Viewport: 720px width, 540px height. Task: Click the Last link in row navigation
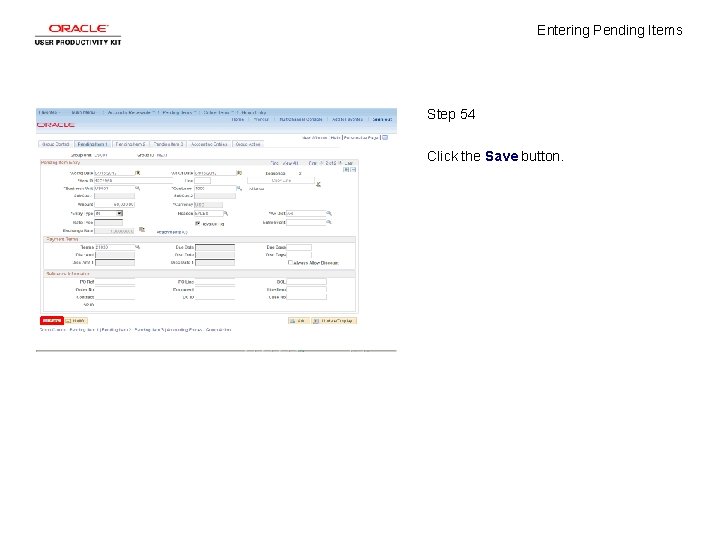click(x=349, y=163)
